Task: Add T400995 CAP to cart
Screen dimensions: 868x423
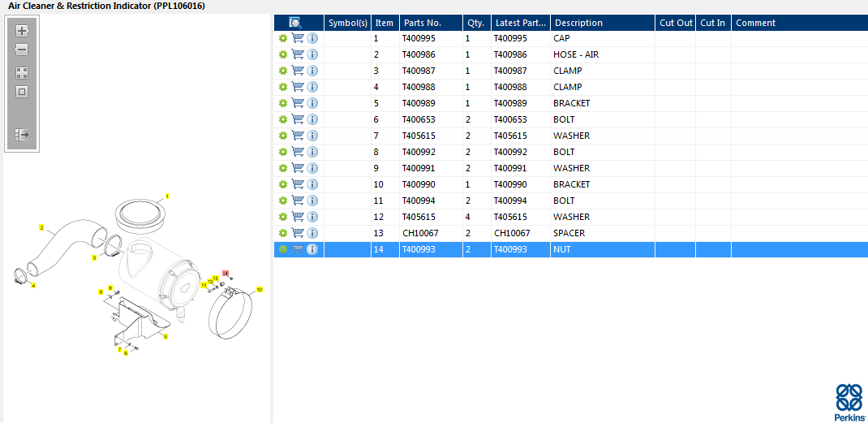Action: pos(298,39)
